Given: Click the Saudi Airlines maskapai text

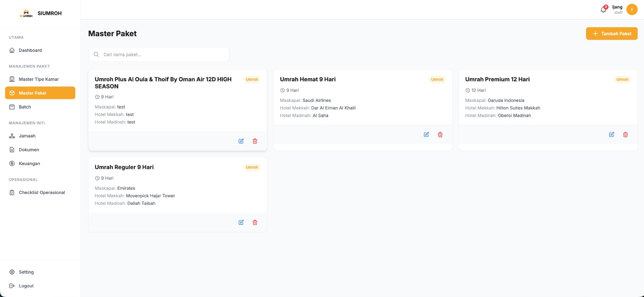Looking at the screenshot, I should click(x=317, y=100).
